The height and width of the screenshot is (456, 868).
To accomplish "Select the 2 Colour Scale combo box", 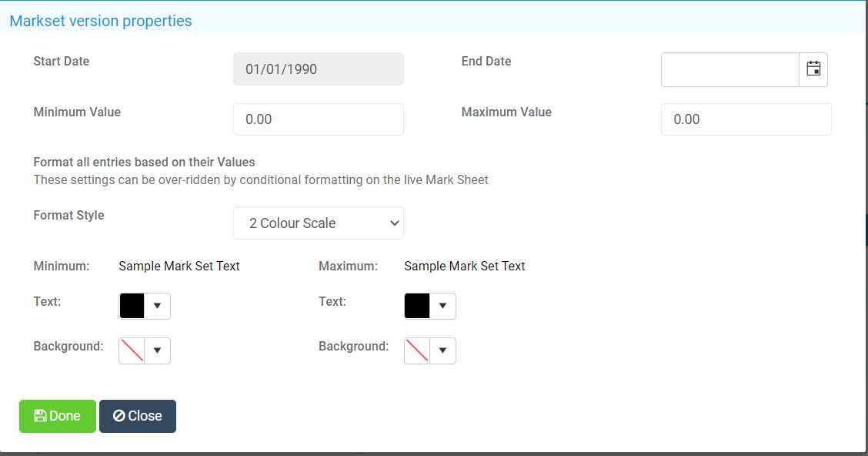I will [318, 223].
